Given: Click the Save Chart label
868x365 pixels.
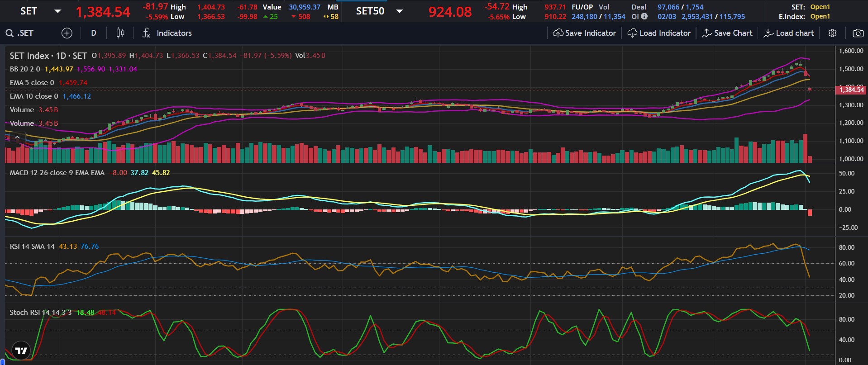Looking at the screenshot, I should tap(733, 33).
